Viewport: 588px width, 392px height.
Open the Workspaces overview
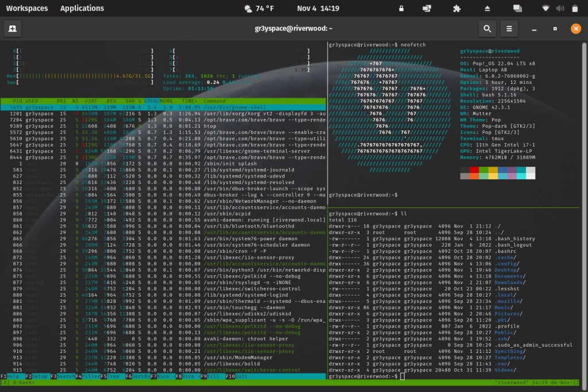27,9
